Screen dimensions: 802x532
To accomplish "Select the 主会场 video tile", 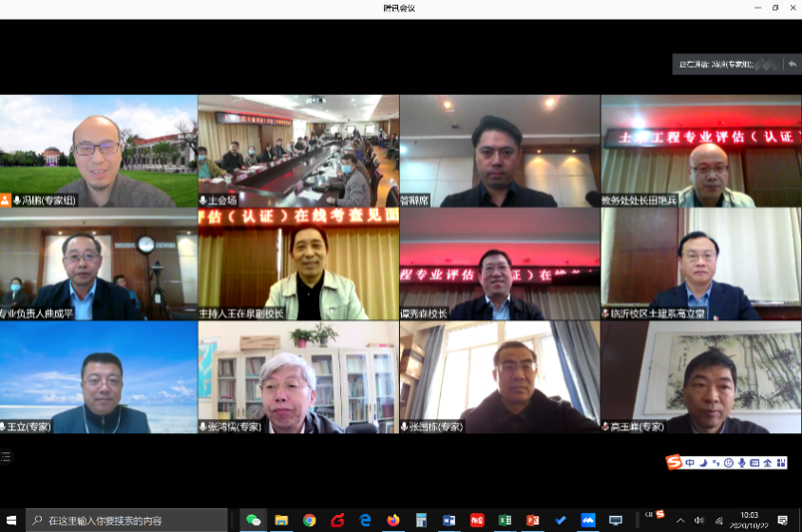I will pyautogui.click(x=298, y=150).
